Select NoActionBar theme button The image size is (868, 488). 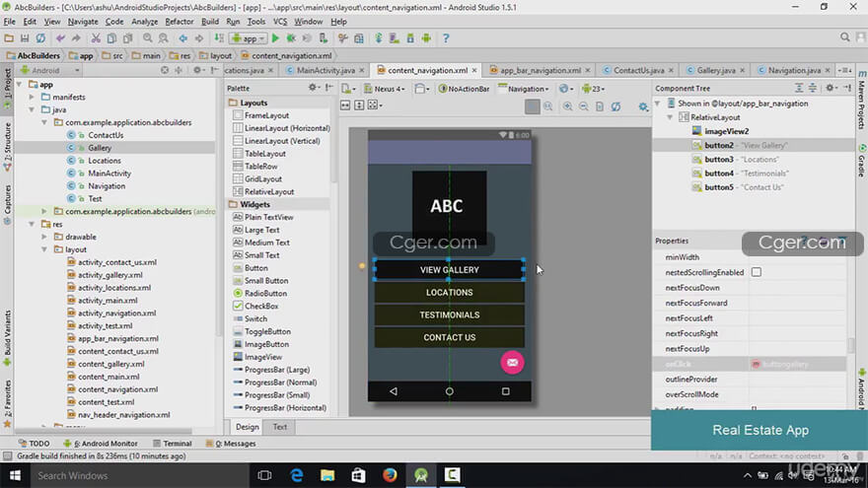pyautogui.click(x=464, y=89)
